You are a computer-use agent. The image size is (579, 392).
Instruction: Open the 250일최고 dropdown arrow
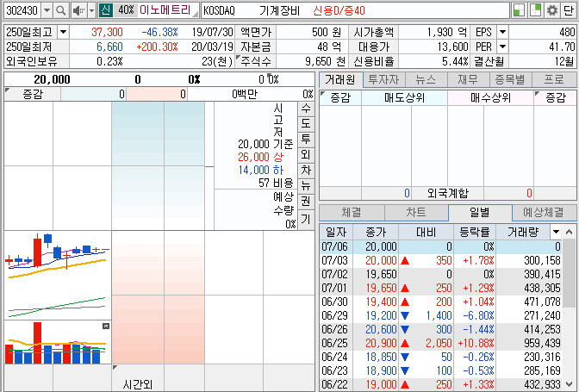coord(63,32)
